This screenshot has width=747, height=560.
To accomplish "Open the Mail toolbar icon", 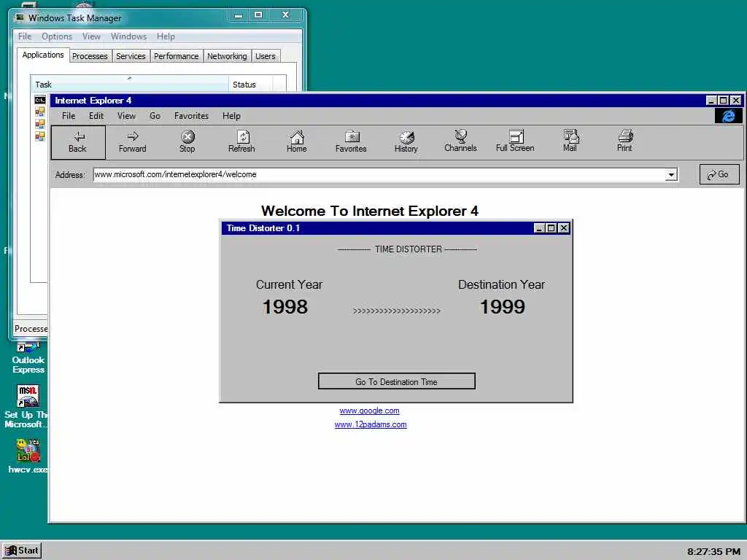I will click(570, 141).
